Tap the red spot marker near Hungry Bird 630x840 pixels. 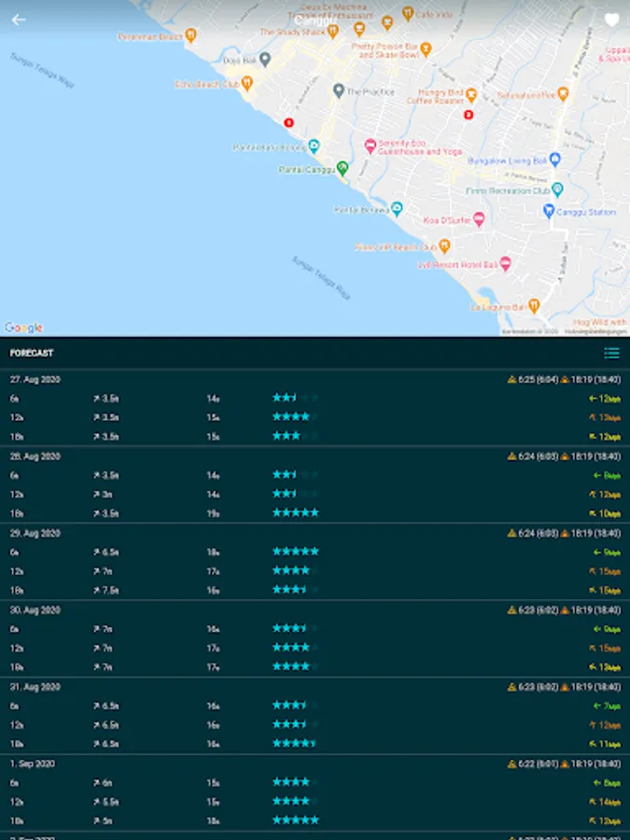point(469,114)
